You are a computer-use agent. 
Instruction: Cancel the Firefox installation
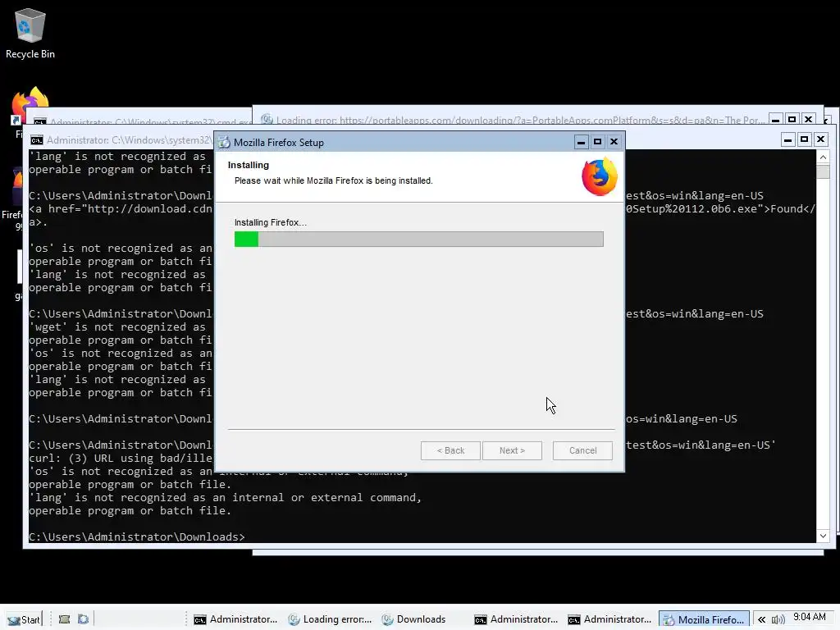(x=583, y=450)
